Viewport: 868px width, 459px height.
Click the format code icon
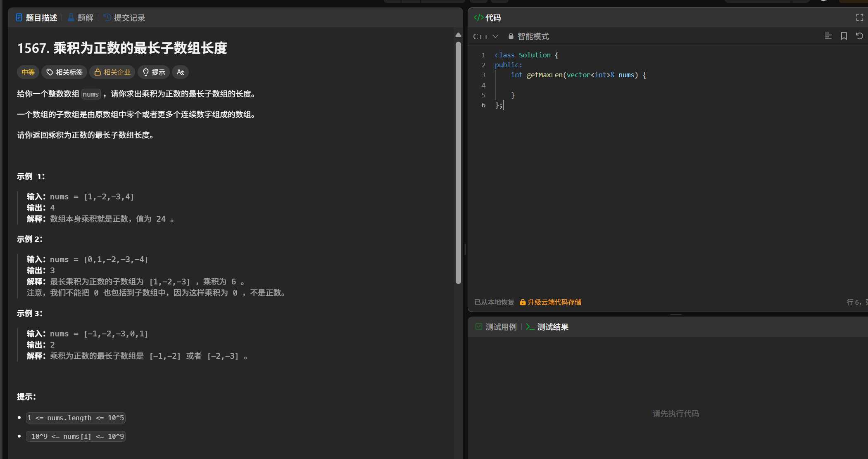click(828, 36)
